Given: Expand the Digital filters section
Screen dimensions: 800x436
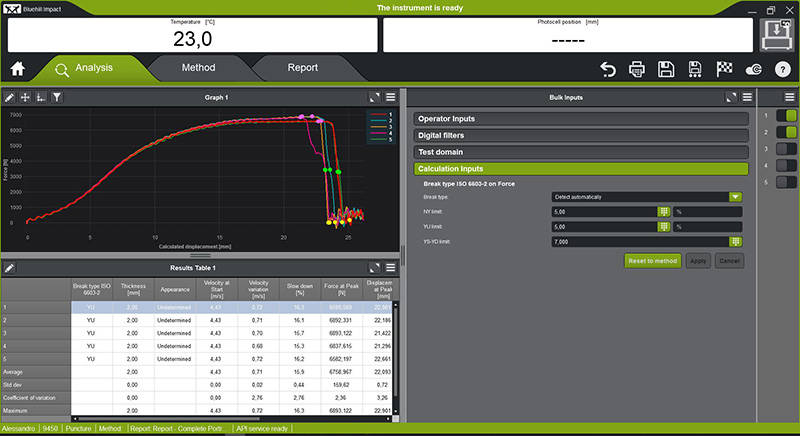Looking at the screenshot, I should point(581,135).
